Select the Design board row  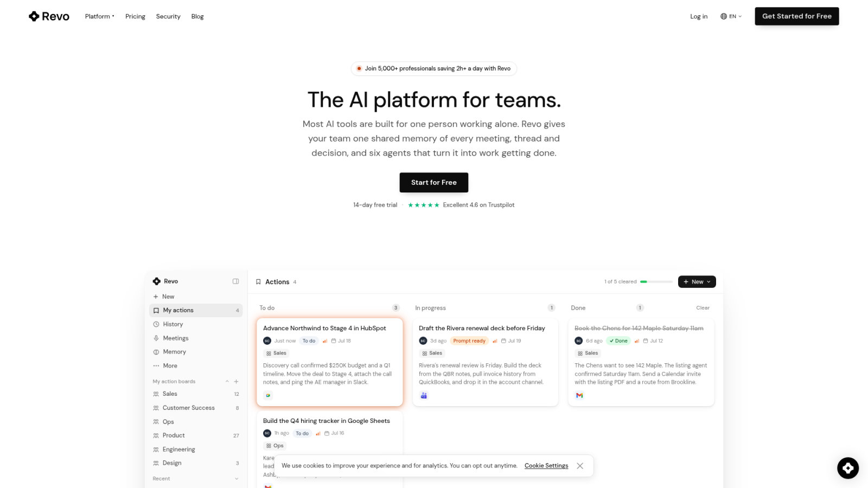(196, 463)
